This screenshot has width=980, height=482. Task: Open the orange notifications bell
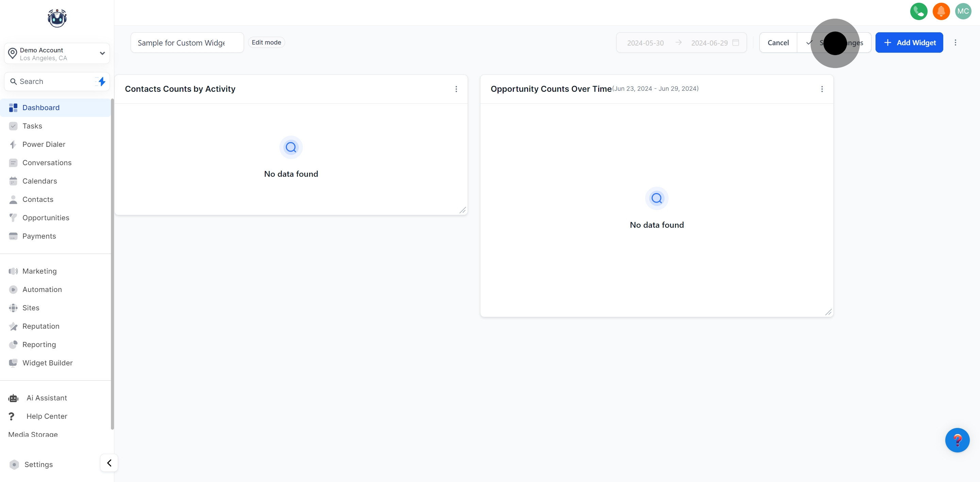click(941, 12)
